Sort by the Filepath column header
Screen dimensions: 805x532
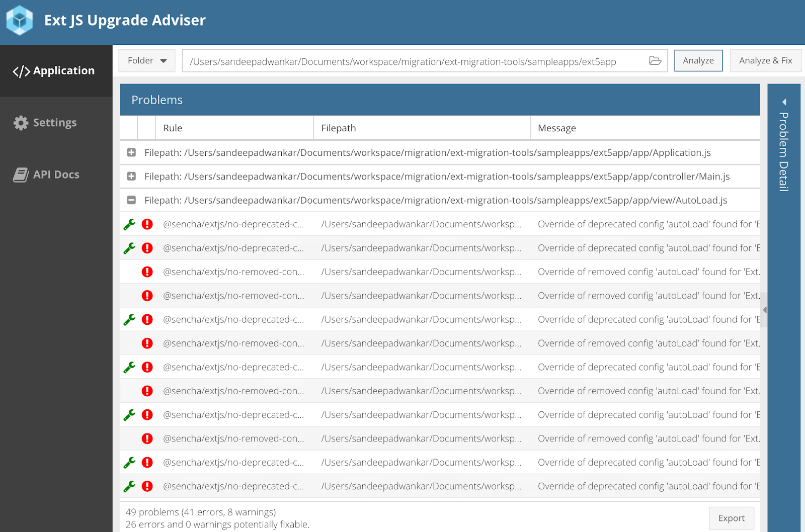[422, 128]
